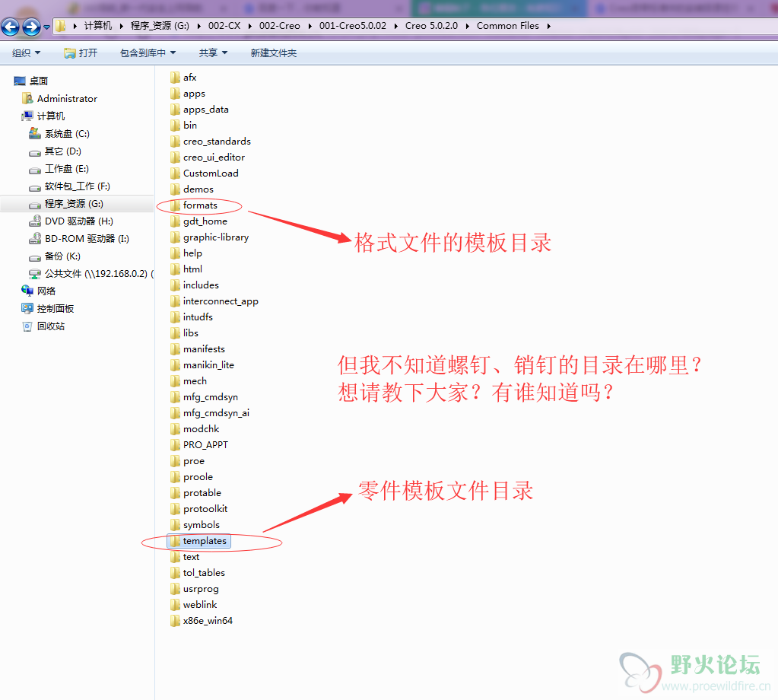Image resolution: width=778 pixels, height=700 pixels.
Task: Select 桌面 in navigation pane
Action: (x=38, y=81)
